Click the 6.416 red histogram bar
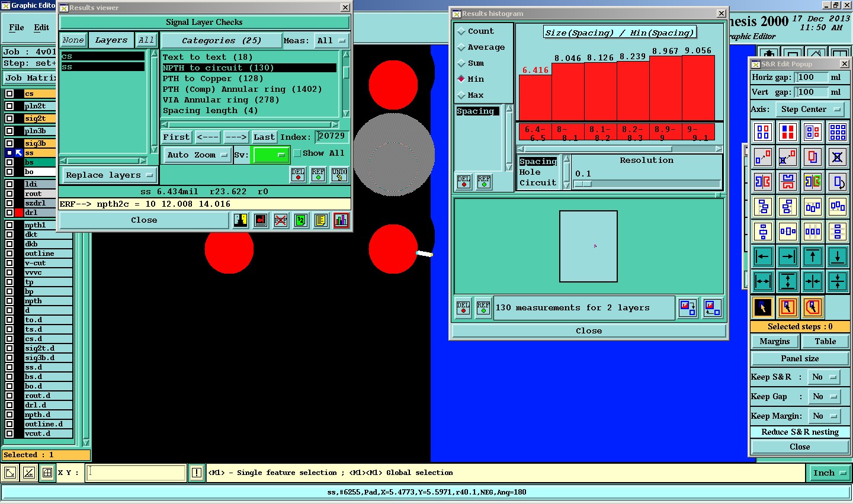 point(535,98)
